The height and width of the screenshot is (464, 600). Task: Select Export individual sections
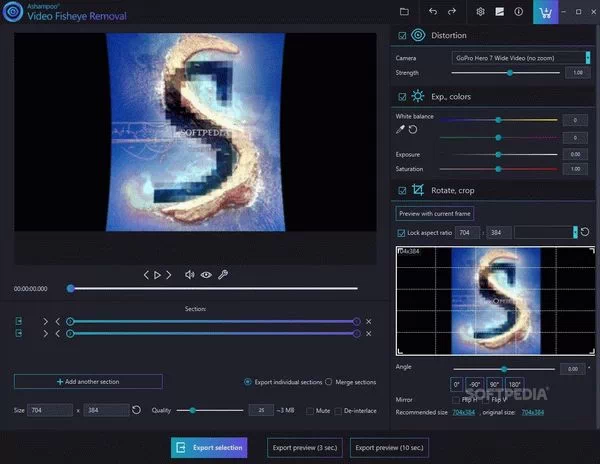pos(248,382)
